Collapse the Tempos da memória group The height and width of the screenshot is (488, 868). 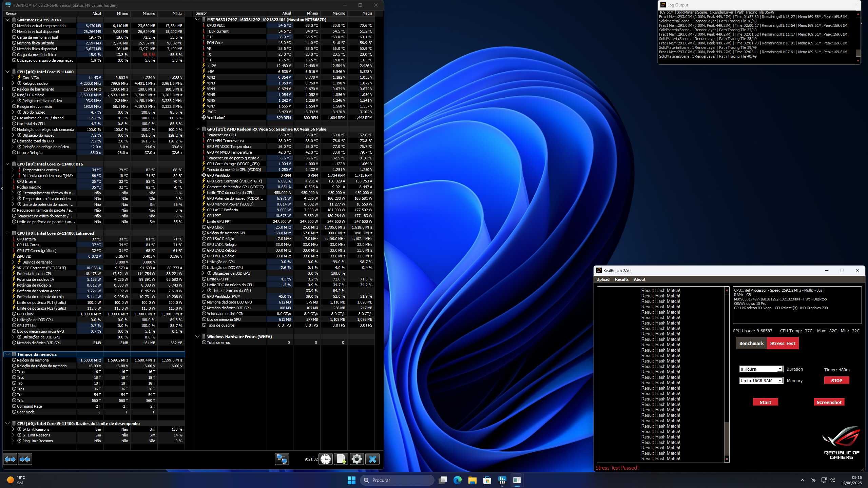coord(7,354)
